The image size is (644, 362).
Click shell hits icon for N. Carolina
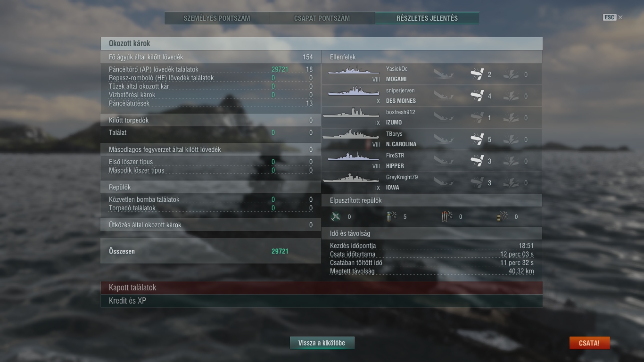477,139
